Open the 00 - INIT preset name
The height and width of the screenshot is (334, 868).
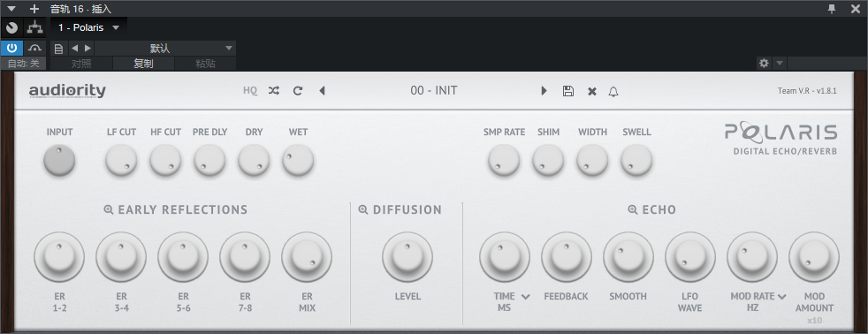[434, 91]
